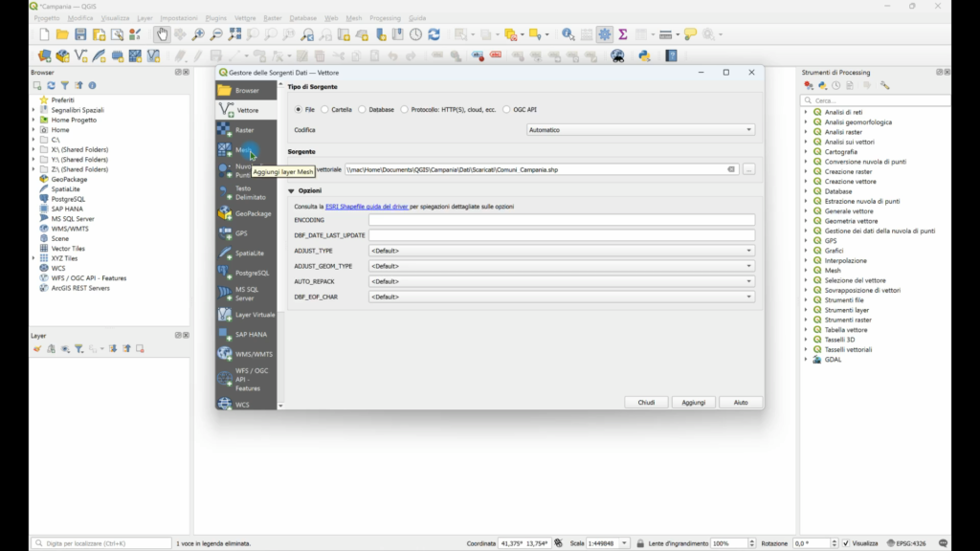Select SpatiaLite in the data source sidebar
Screen dimensions: 980x551
point(246,253)
